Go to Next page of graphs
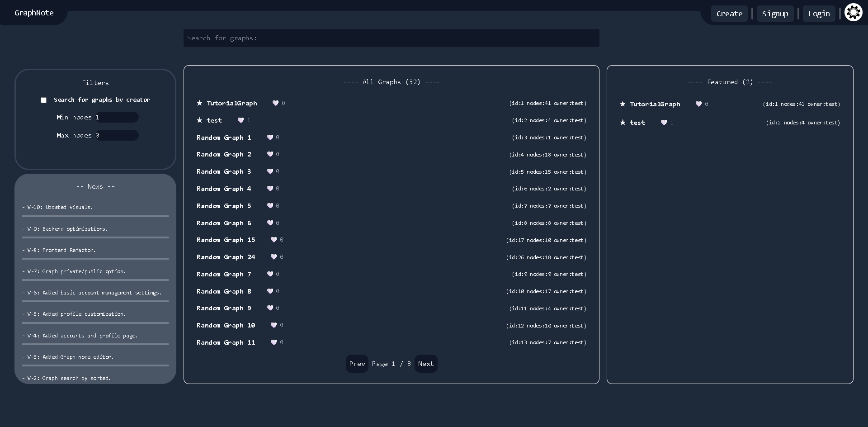This screenshot has width=868, height=427. pyautogui.click(x=426, y=364)
